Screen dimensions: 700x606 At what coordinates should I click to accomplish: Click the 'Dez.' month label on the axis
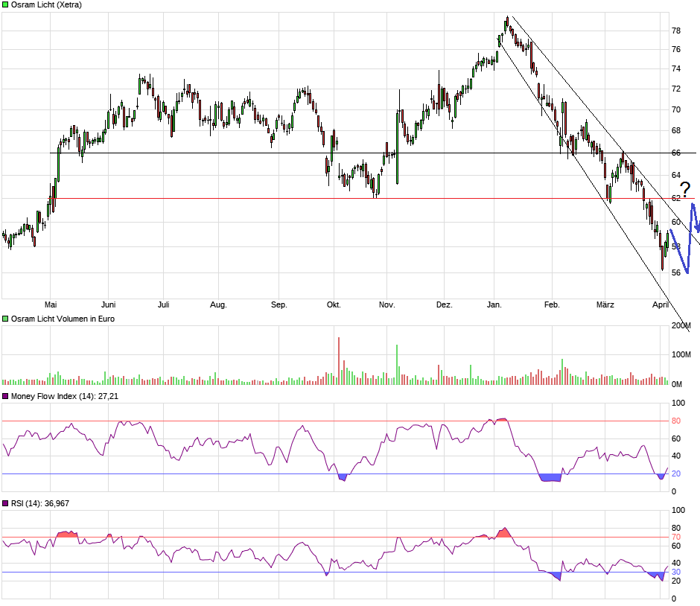click(x=444, y=304)
